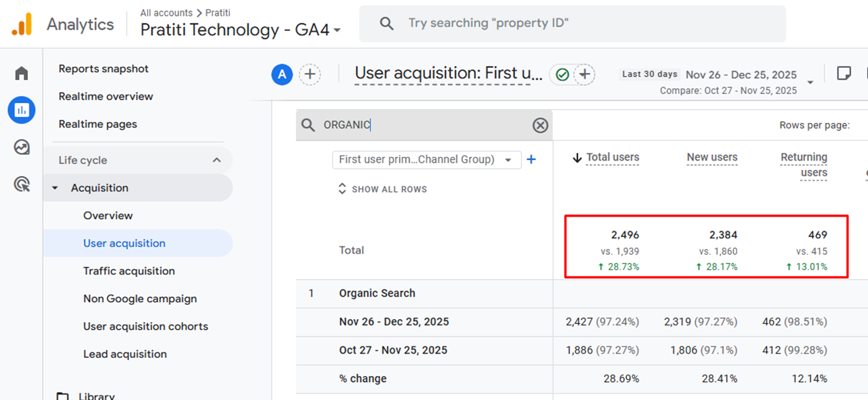Viewport: 868px width, 400px height.
Task: Open First user primary channel group dropdown
Action: 426,160
